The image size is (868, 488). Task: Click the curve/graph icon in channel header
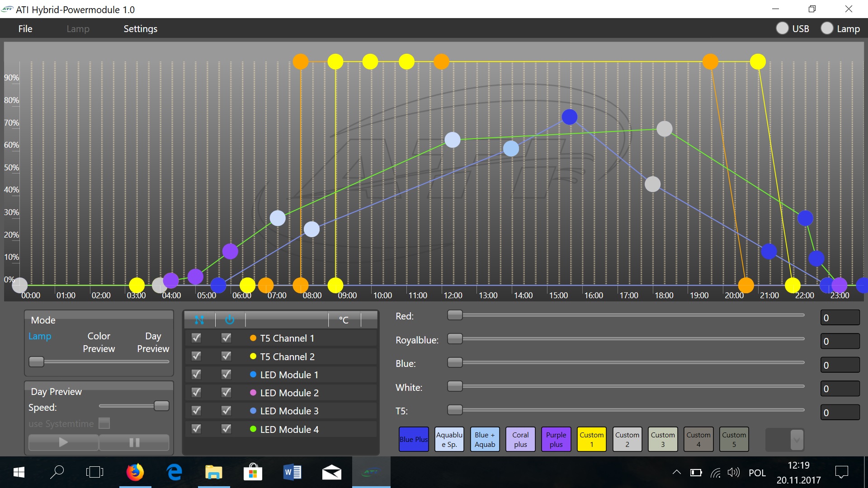point(199,320)
